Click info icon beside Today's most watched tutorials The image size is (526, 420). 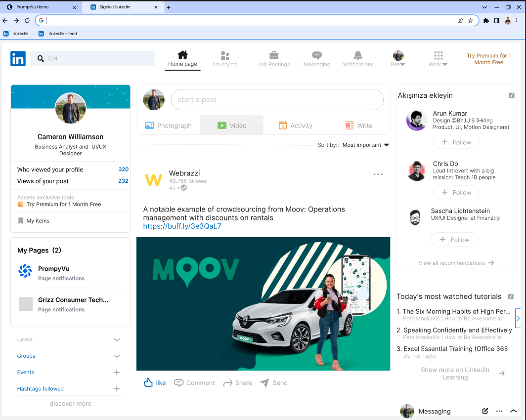click(x=511, y=296)
